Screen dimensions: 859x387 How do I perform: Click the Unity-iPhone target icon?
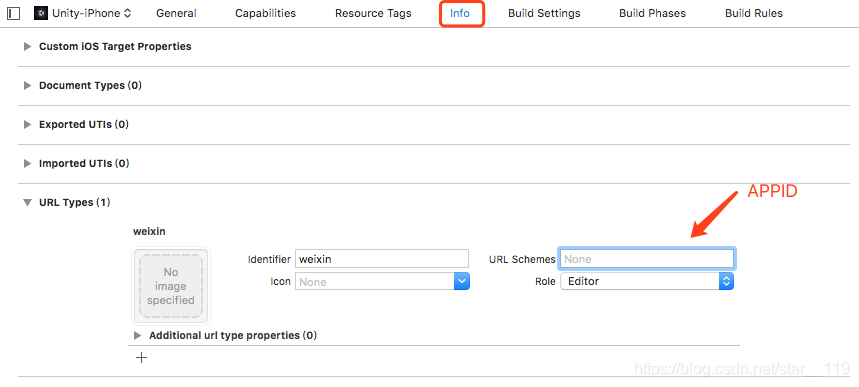[41, 13]
